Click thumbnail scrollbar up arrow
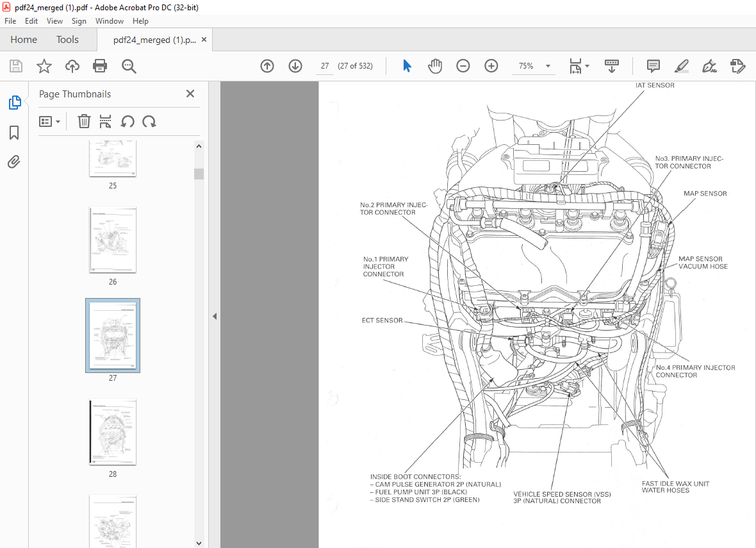This screenshot has height=548, width=756. tap(199, 146)
